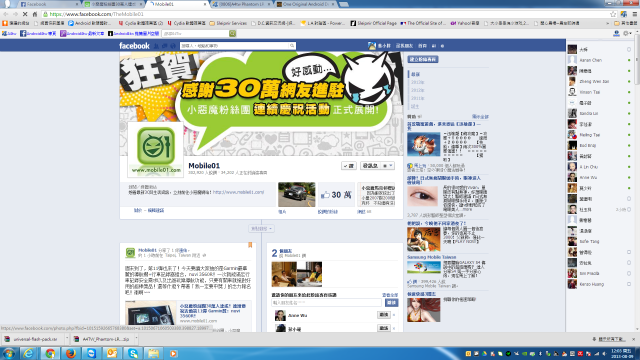Open the file explorer folder on taskbar
The width and height of the screenshot is (640, 360).
153,353
